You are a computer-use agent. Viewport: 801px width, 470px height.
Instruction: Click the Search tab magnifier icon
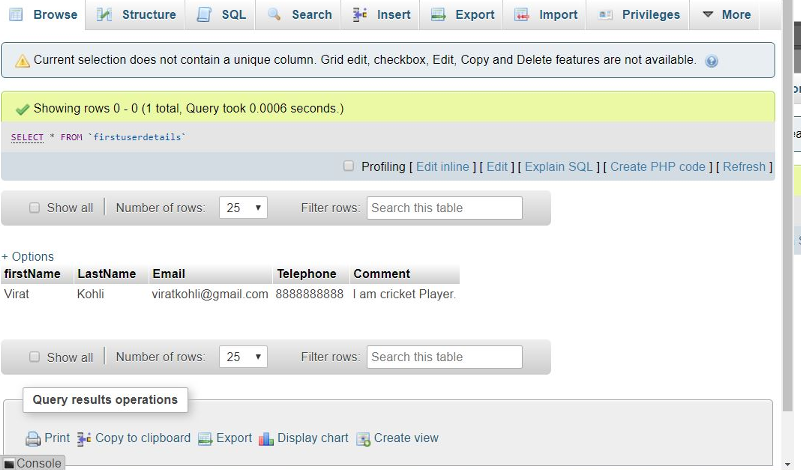click(x=274, y=14)
